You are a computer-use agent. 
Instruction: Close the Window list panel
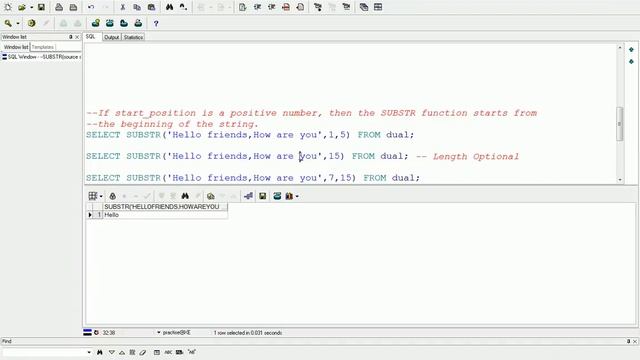coord(77,37)
